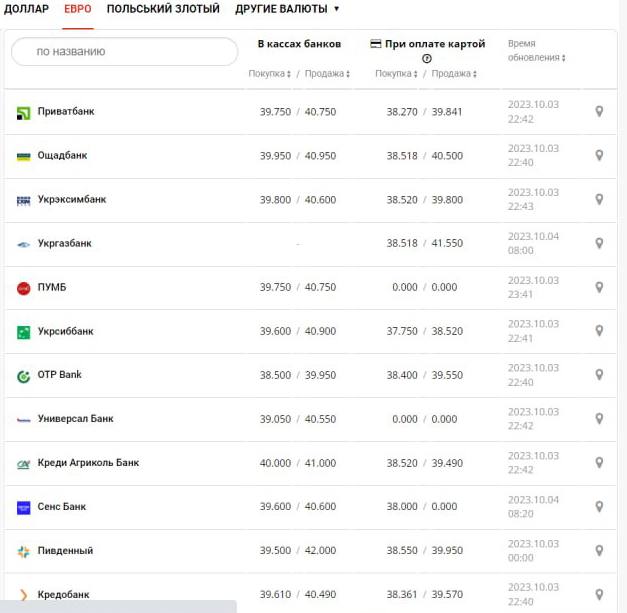Click the Укрэксимбанк map marker icon
Screen dimensions: 627x613
point(599,199)
